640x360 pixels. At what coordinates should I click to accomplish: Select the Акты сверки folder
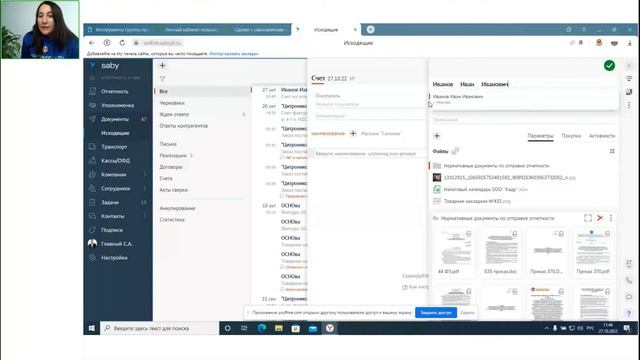(x=173, y=190)
